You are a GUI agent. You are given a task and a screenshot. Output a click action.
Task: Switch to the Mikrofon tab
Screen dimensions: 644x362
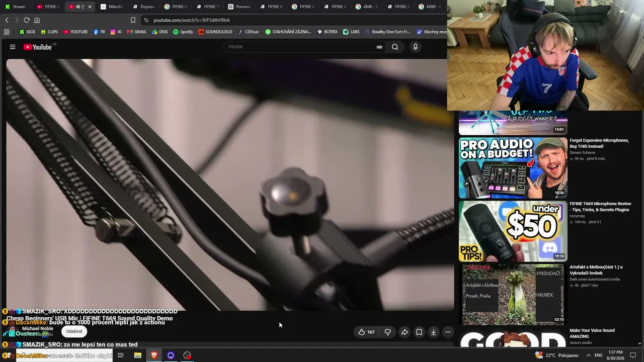click(112, 7)
